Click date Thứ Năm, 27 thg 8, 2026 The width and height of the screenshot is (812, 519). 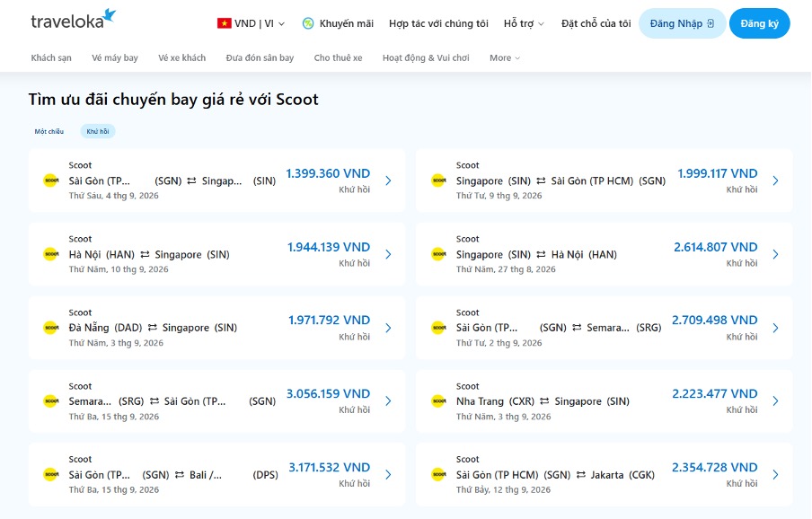(506, 269)
